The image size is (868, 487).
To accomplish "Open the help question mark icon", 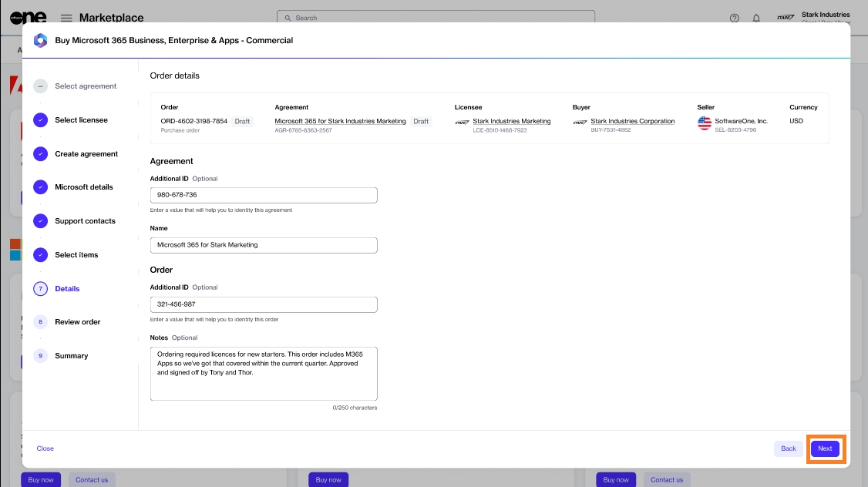I will tap(734, 18).
